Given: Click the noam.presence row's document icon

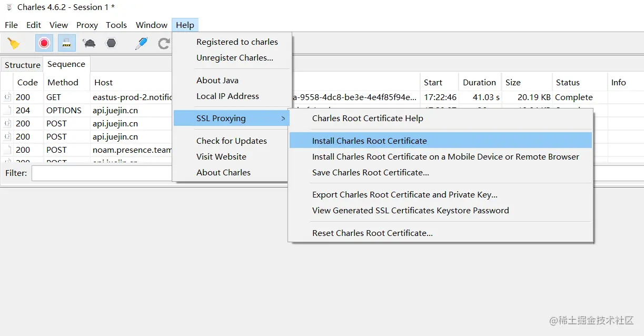Looking at the screenshot, I should (7, 150).
